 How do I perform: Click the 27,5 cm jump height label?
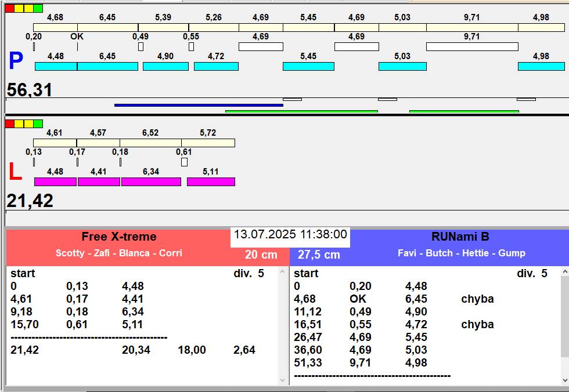click(319, 255)
